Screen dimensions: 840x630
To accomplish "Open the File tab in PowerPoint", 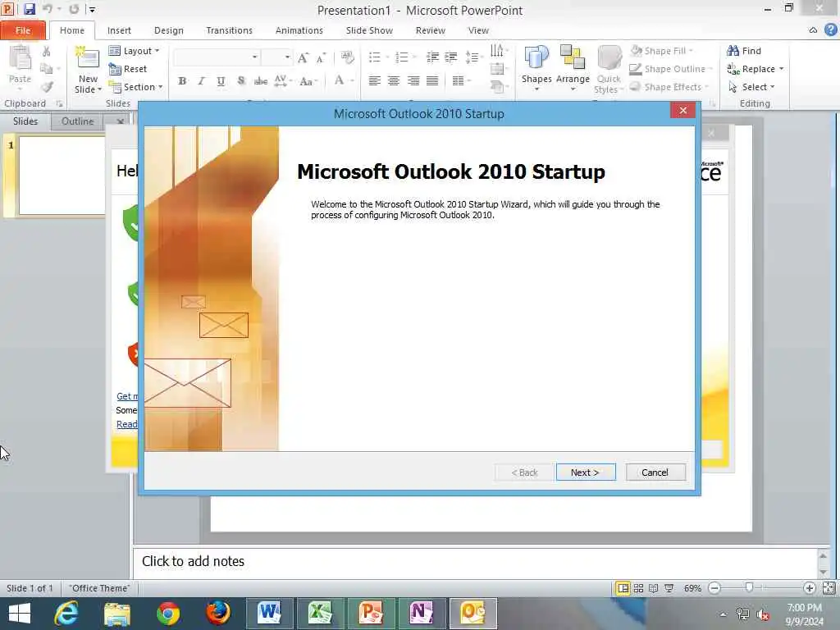I will pos(23,30).
